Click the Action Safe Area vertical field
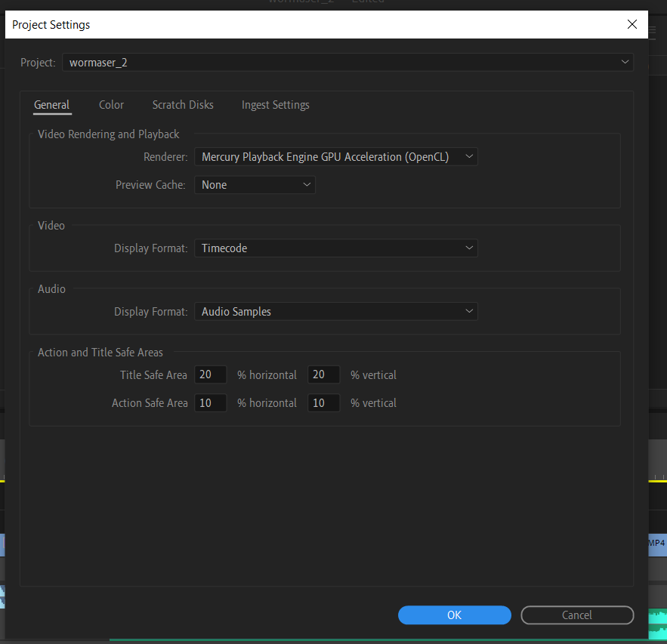Image resolution: width=667 pixels, height=644 pixels. coord(324,403)
